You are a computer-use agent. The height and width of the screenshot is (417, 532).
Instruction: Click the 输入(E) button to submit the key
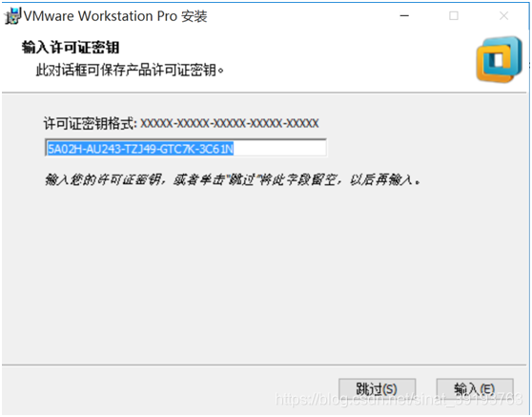475,388
